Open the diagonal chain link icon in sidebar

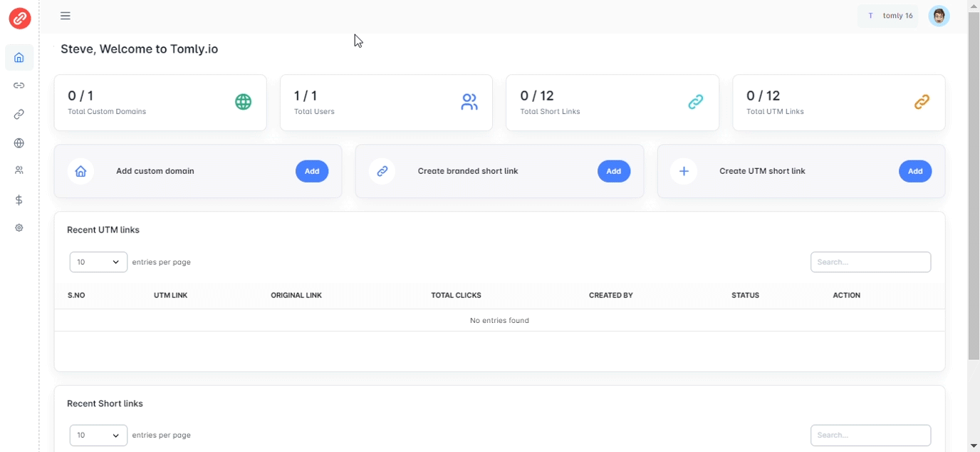pyautogui.click(x=19, y=114)
